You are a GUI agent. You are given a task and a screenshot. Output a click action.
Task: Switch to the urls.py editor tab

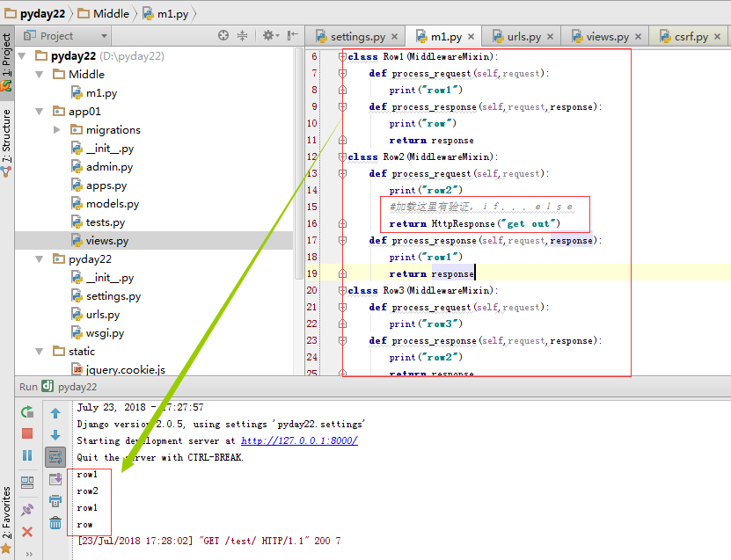pyautogui.click(x=523, y=37)
